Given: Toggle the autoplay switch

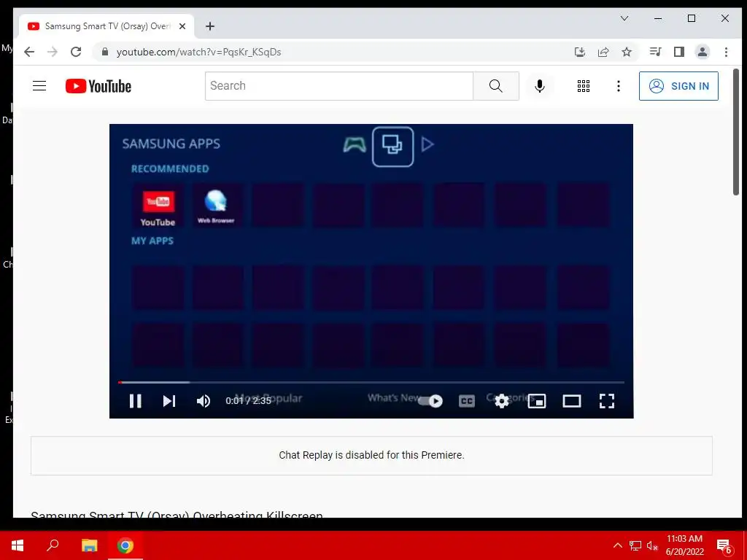Looking at the screenshot, I should pos(430,401).
